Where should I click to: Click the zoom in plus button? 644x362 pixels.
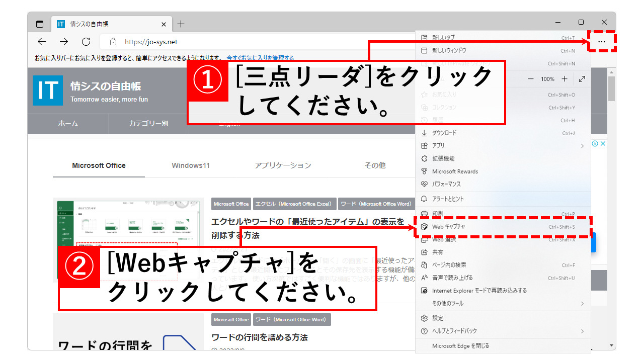tap(565, 79)
